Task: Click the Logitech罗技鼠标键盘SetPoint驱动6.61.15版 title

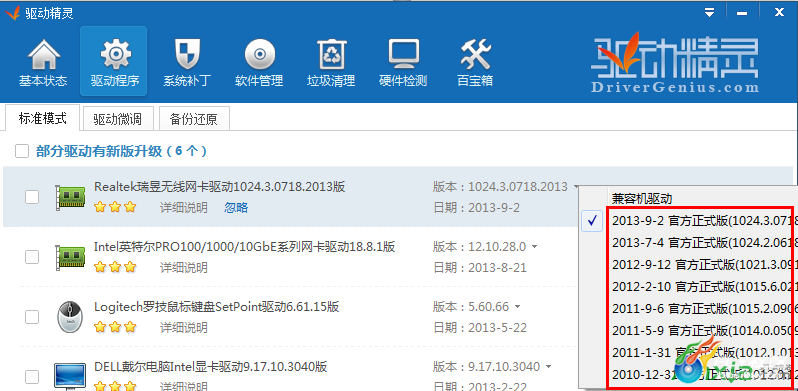Action: tap(217, 307)
